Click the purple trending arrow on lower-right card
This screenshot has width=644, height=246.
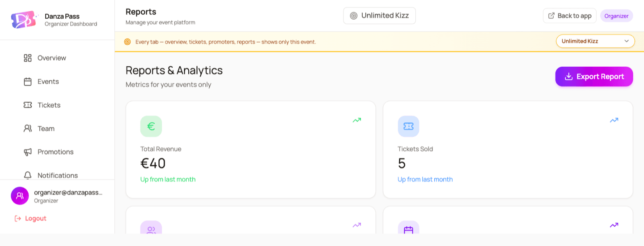click(614, 225)
